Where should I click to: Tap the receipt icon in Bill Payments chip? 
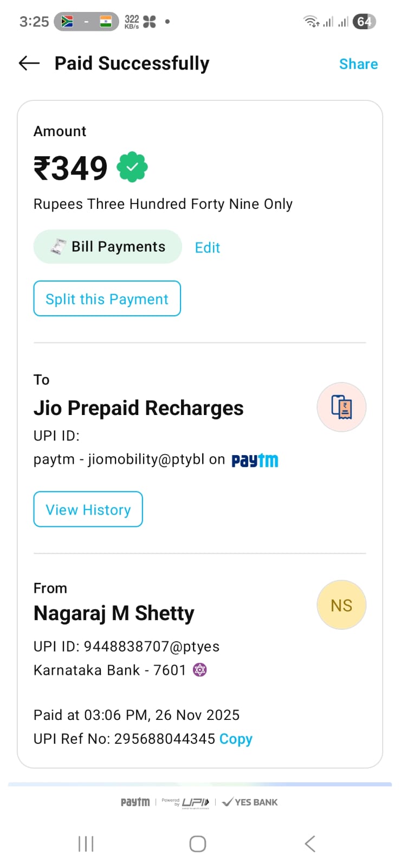pos(59,246)
